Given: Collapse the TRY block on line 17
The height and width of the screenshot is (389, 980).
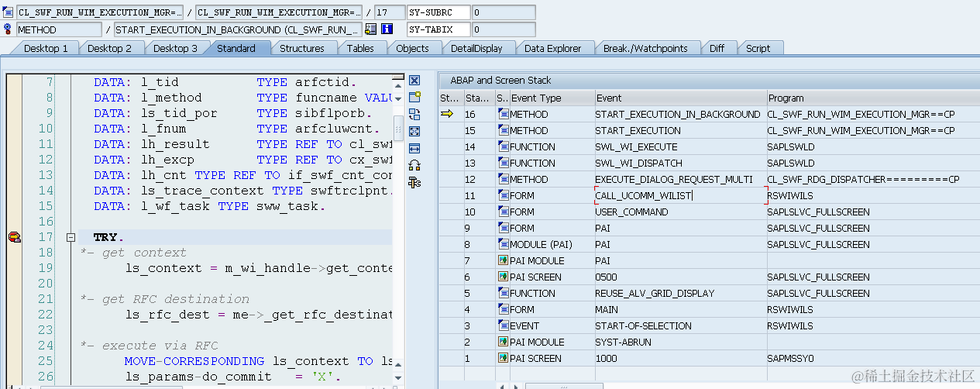Looking at the screenshot, I should [x=70, y=237].
